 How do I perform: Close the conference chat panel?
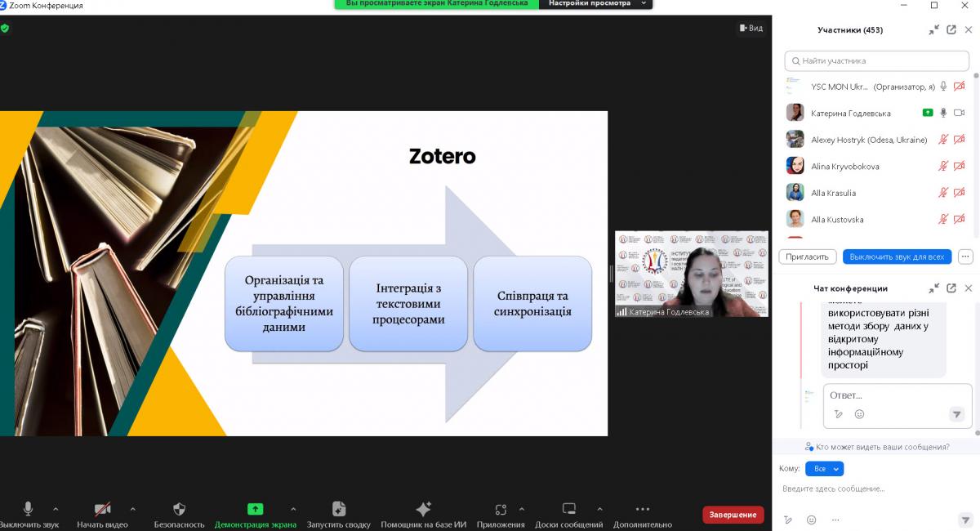[969, 288]
